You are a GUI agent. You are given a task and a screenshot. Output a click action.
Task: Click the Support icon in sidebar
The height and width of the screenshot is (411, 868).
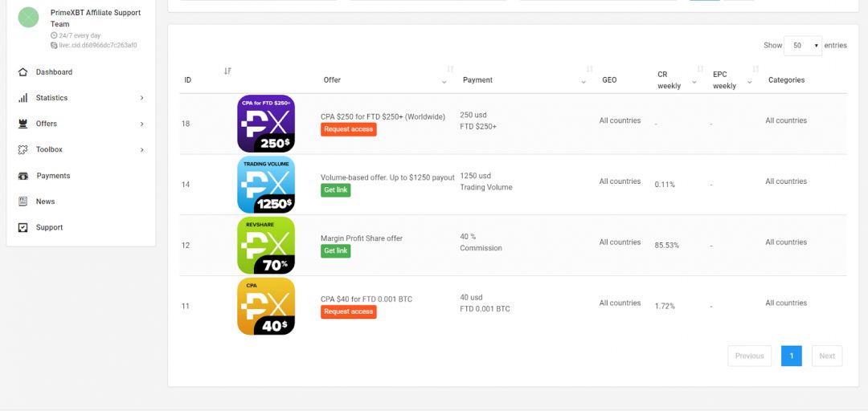tap(23, 227)
